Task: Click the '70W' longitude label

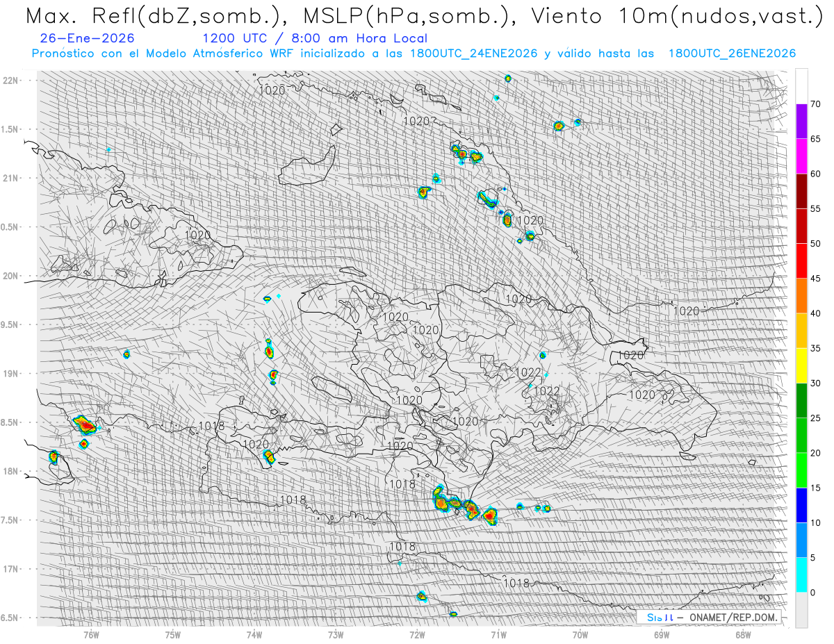Action: tap(580, 634)
